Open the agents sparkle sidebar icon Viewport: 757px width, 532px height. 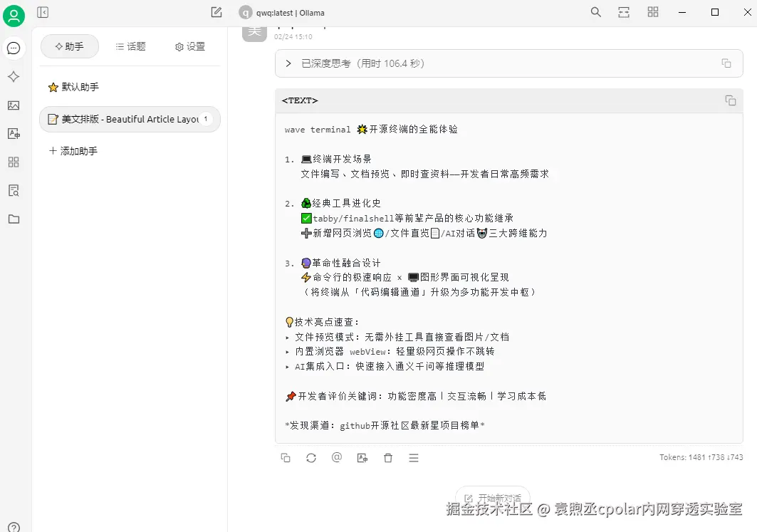14,77
